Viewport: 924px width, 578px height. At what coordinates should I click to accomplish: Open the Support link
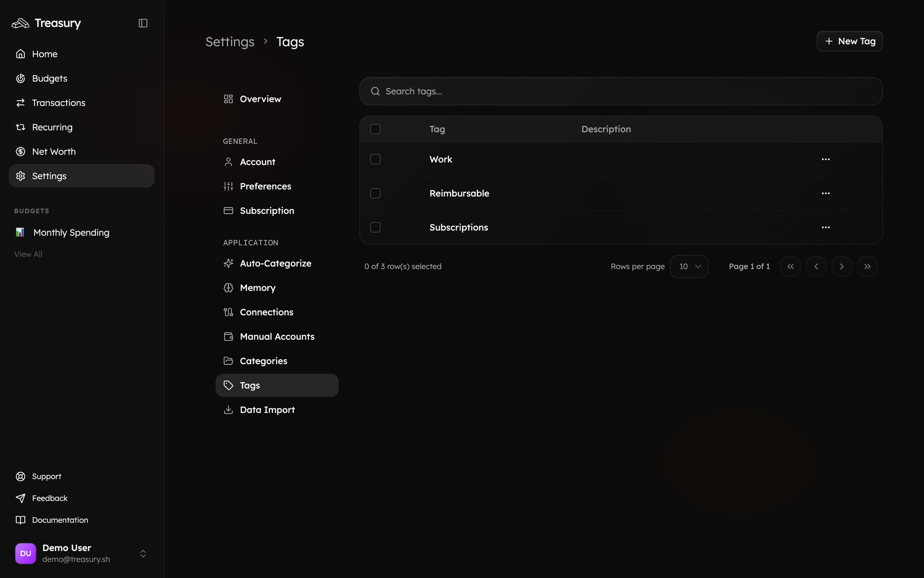click(x=82, y=476)
